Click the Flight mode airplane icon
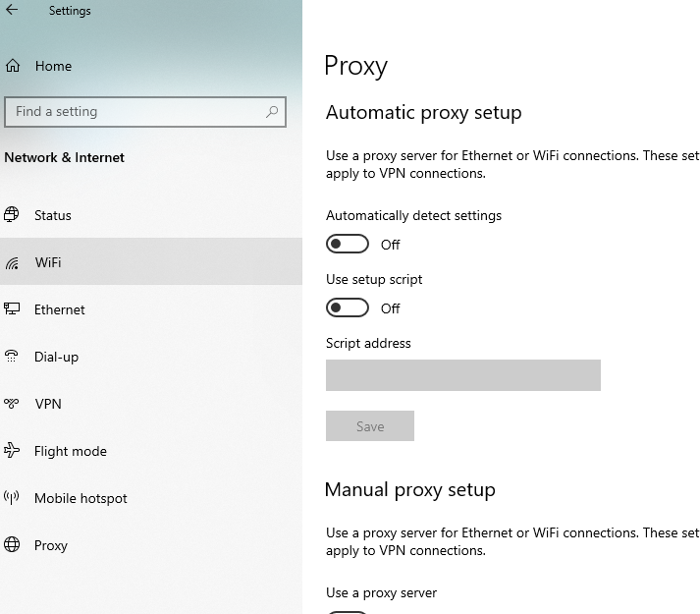 [12, 451]
